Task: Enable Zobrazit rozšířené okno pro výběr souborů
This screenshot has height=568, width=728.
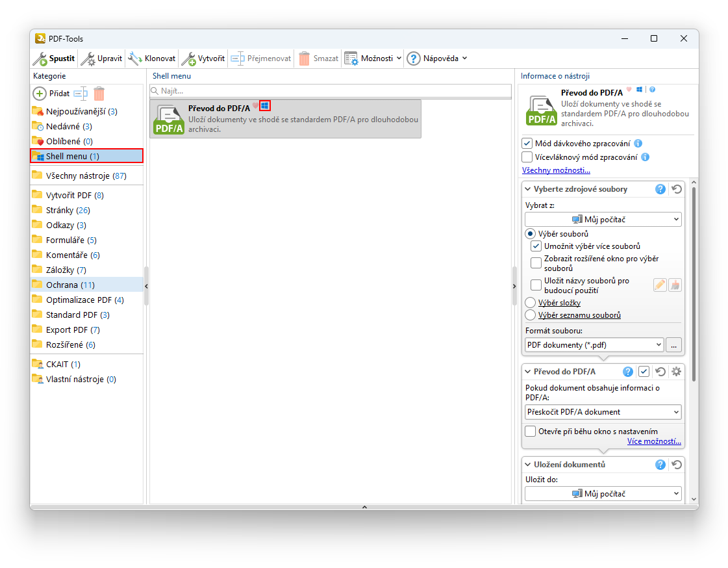Action: coord(536,263)
